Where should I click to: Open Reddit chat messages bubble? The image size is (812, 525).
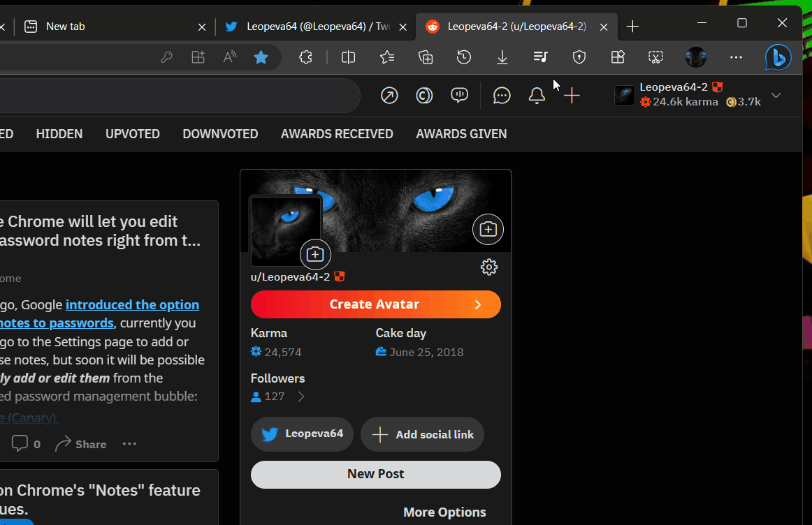(x=502, y=95)
